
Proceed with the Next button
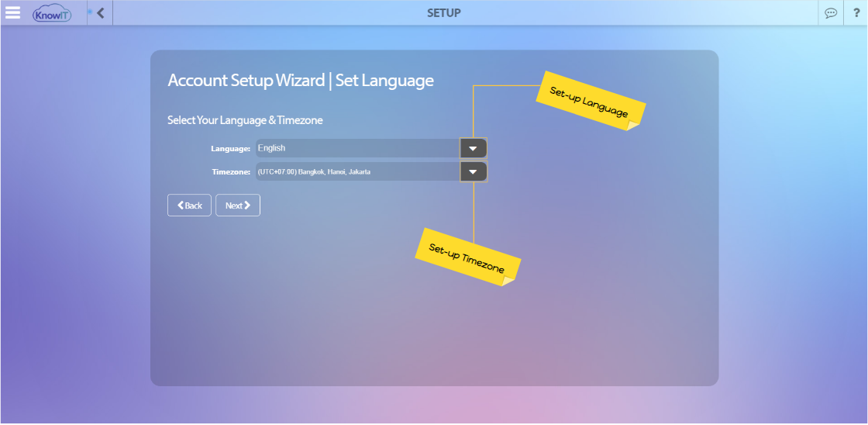238,206
